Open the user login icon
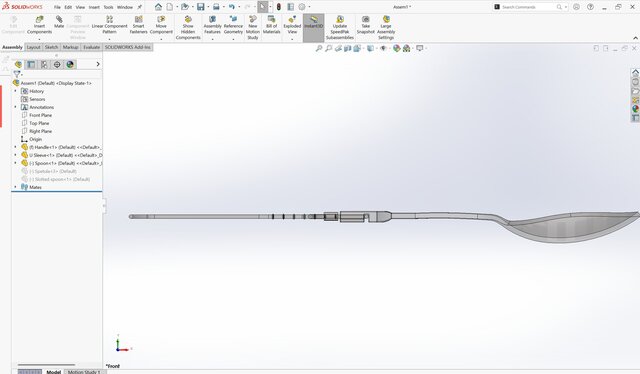The height and width of the screenshot is (374, 640). [x=576, y=7]
